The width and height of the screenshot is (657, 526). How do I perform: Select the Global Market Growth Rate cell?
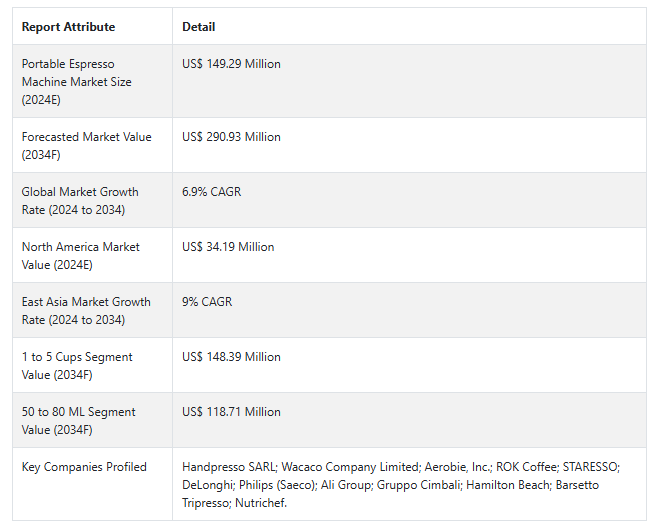[93, 200]
